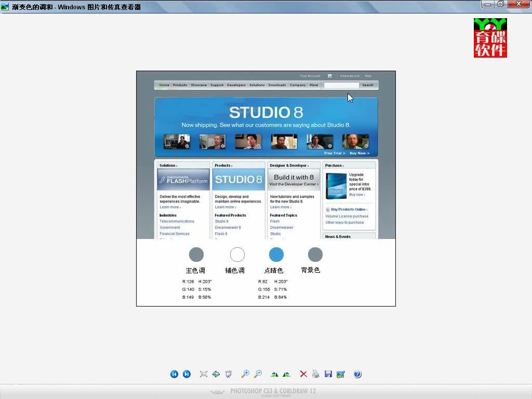Click the Studio 8 box image under Purchase
The height and width of the screenshot is (399, 532).
pyautogui.click(x=336, y=185)
